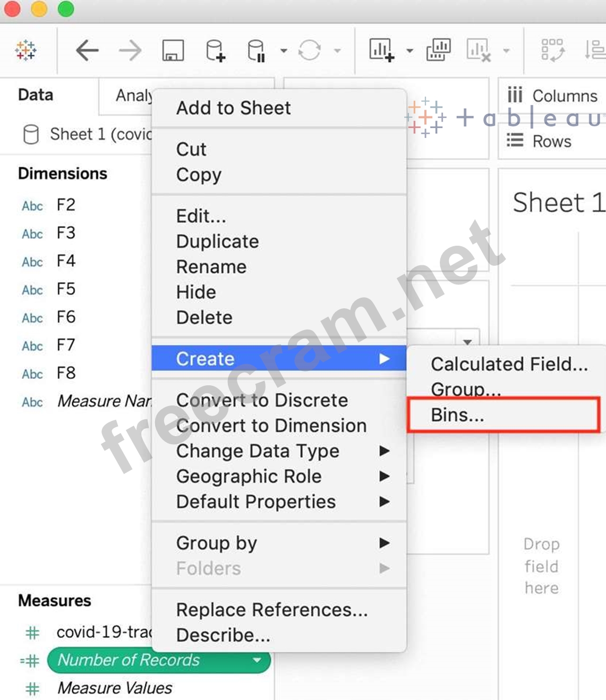Switch to the Data pane tab
Viewport: 606px width, 700px height.
pyautogui.click(x=36, y=95)
